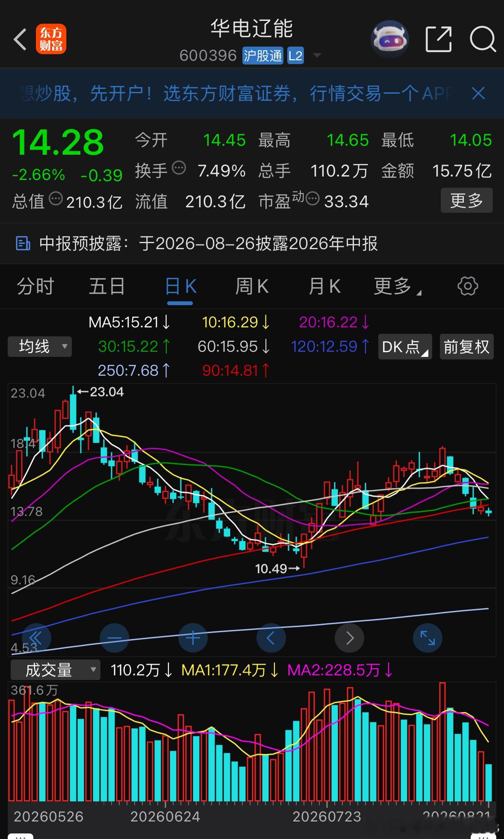
Task: Tap the 最高 value 14.65
Action: point(348,140)
